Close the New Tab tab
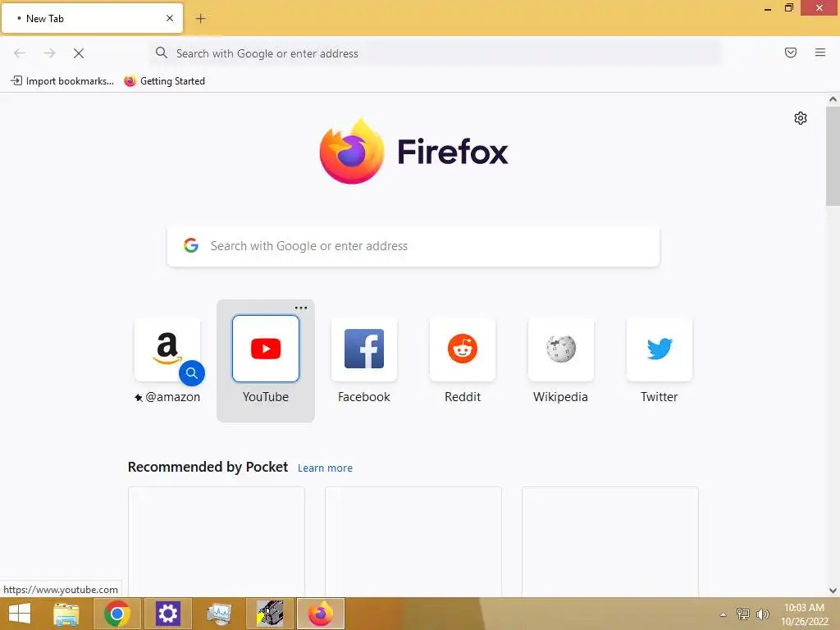 coord(170,18)
